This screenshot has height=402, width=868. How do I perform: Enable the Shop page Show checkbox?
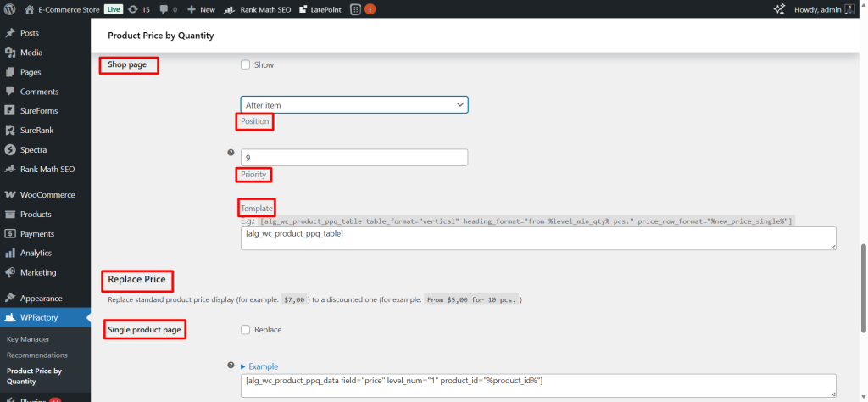click(x=246, y=64)
